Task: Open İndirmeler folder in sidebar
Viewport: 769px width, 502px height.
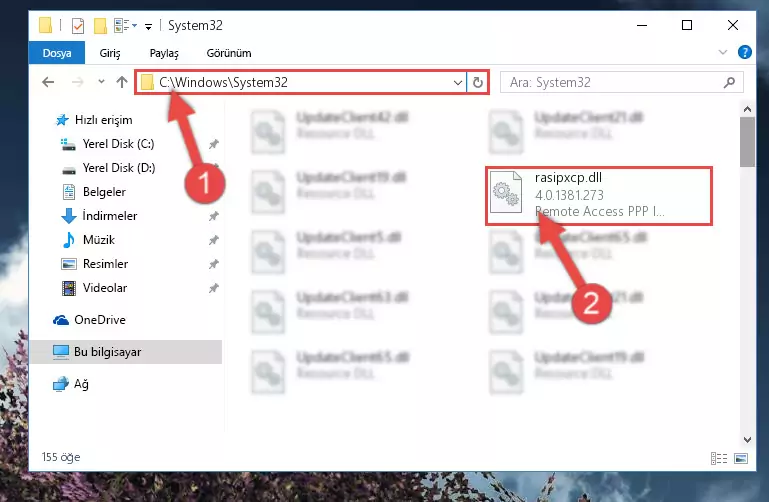Action: [x=109, y=216]
